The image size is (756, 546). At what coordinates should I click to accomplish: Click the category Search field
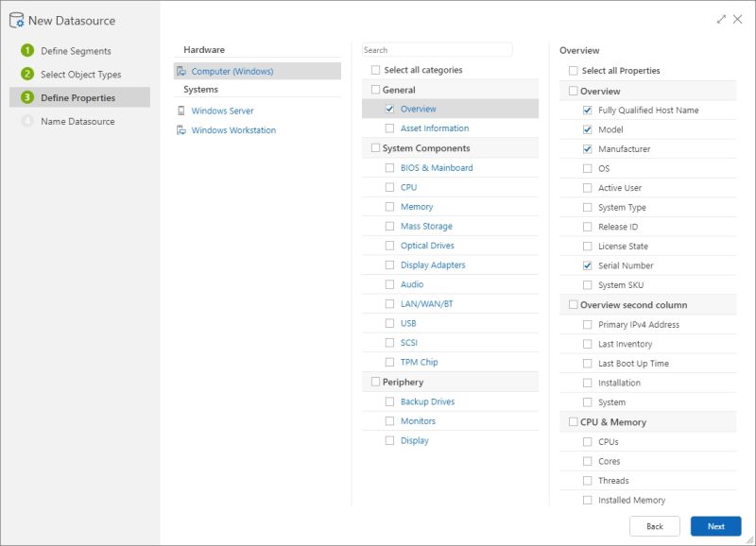pyautogui.click(x=434, y=48)
